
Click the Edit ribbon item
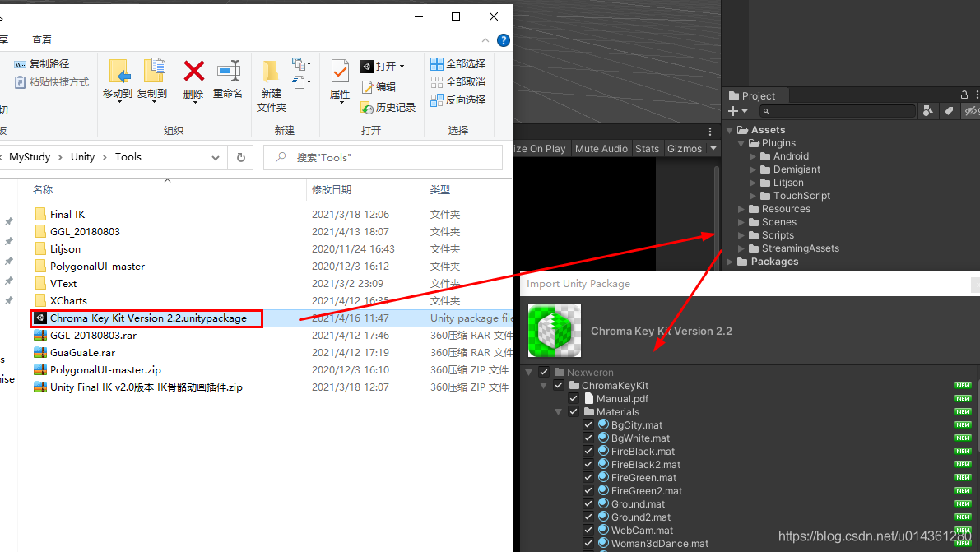tap(379, 87)
